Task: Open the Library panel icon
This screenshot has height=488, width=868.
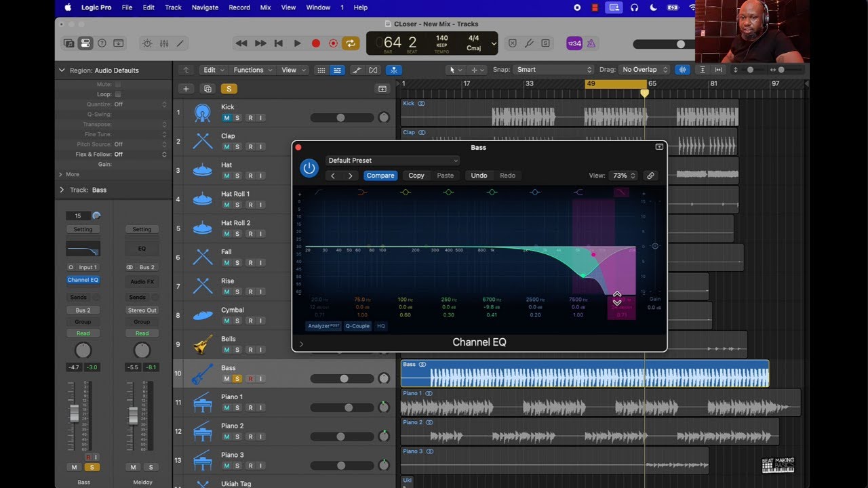Action: pos(68,43)
